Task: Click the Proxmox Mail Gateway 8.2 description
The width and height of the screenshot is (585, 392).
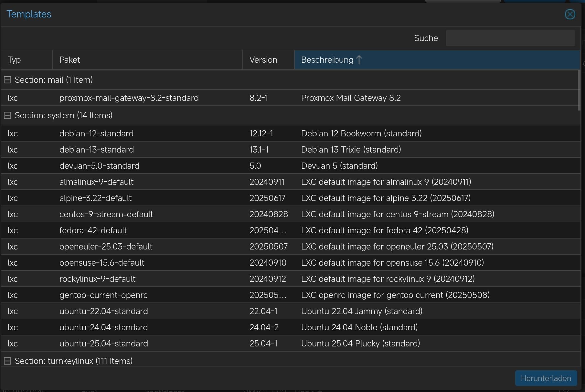Action: [x=351, y=98]
